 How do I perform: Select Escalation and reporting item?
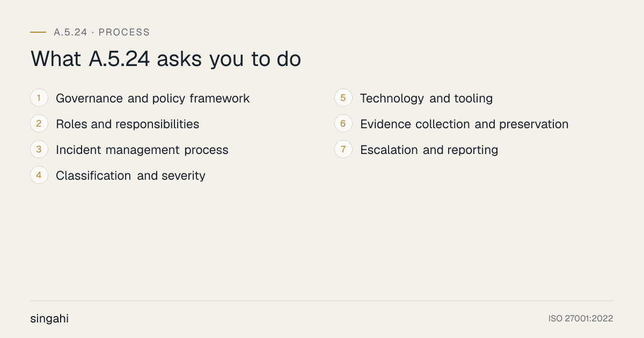[x=429, y=150]
